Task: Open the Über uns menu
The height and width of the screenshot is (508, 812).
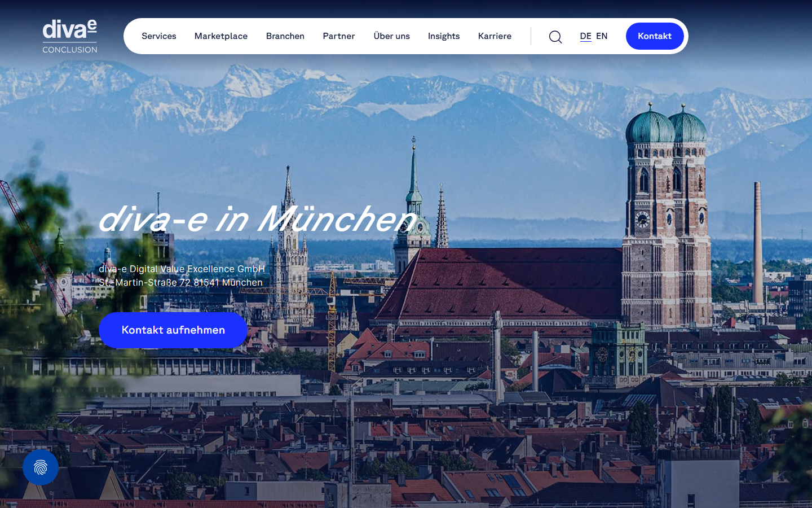Action: click(x=392, y=36)
